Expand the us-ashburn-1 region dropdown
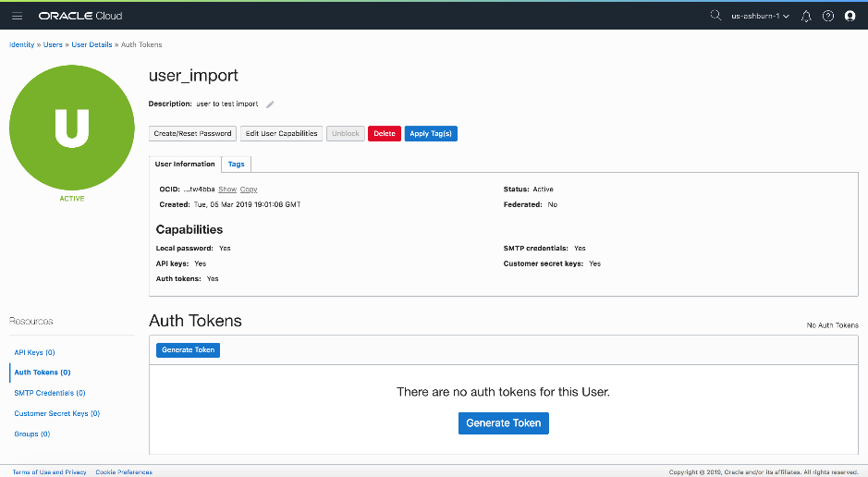The image size is (868, 477). 760,16
